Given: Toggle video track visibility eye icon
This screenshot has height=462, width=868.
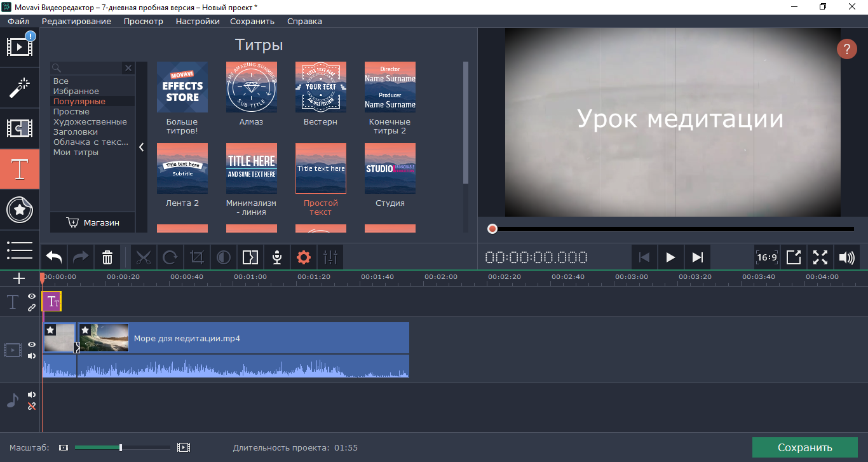Looking at the screenshot, I should (x=32, y=344).
